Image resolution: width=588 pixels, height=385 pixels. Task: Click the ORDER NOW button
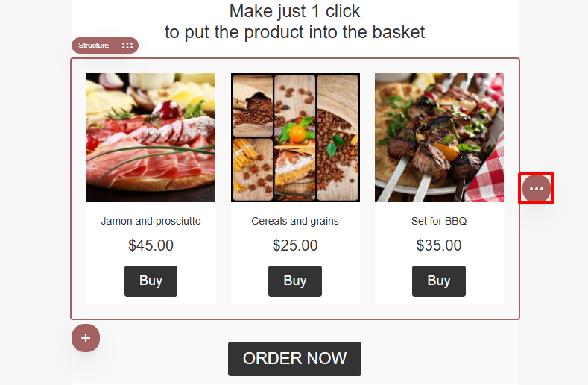[x=295, y=359]
